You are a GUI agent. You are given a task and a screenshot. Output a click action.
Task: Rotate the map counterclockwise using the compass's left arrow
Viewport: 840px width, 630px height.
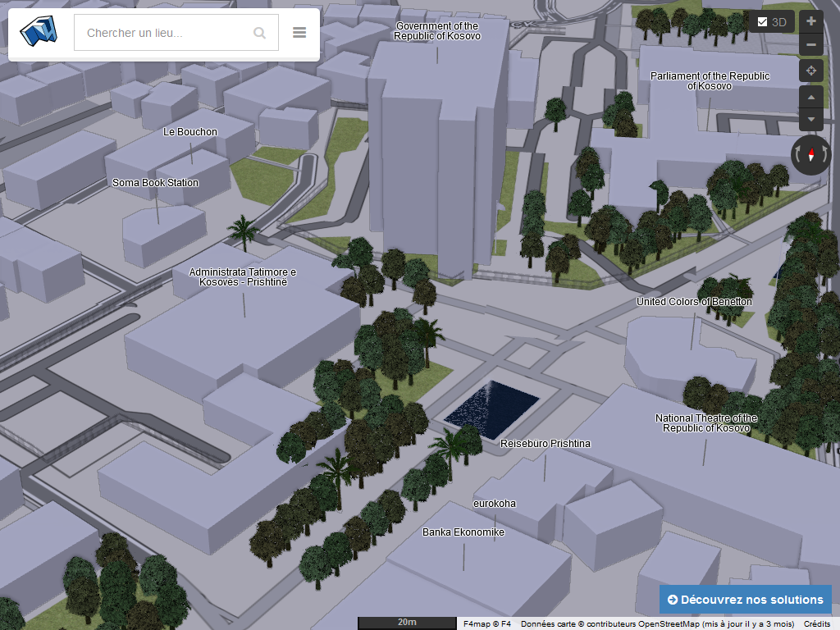coord(797,155)
